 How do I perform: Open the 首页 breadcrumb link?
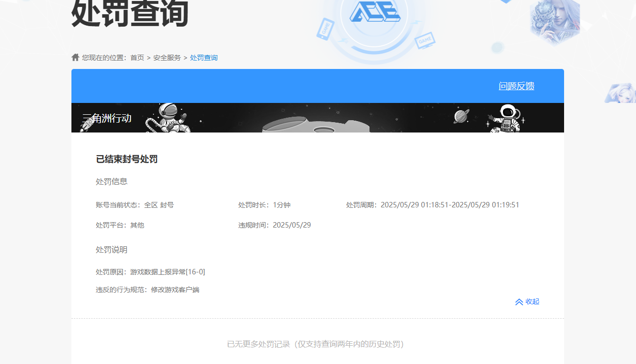(137, 58)
